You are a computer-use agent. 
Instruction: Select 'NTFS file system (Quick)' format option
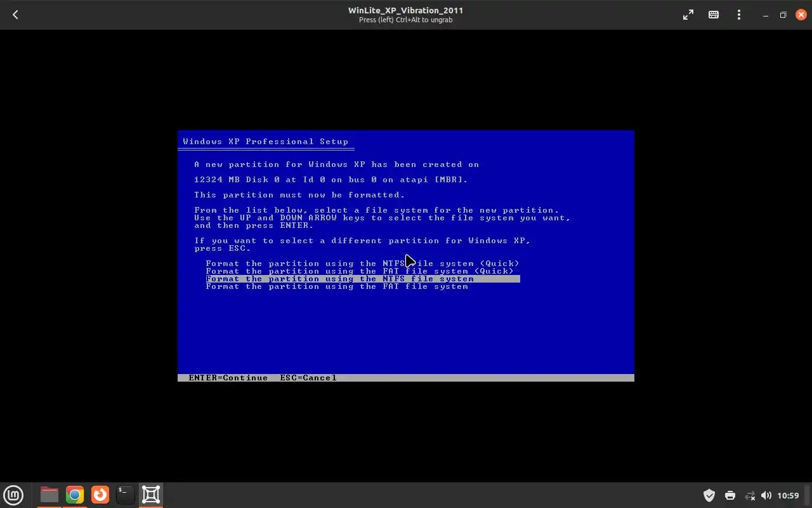[362, 264]
